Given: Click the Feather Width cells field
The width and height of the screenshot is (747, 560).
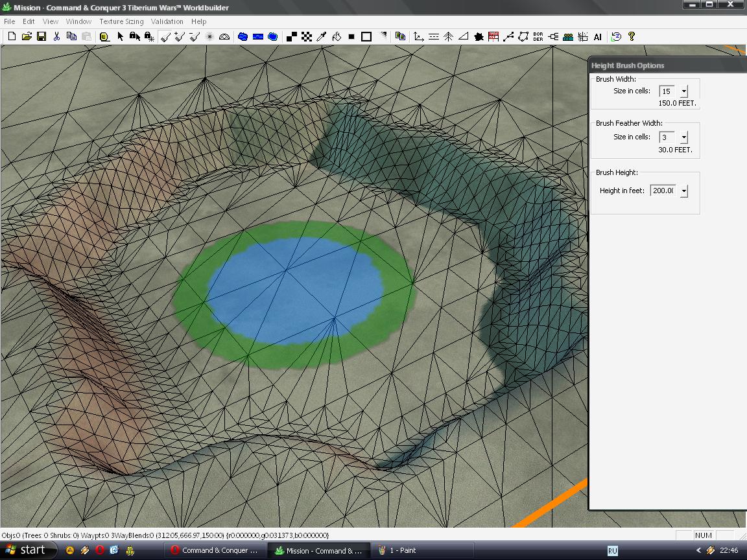Looking at the screenshot, I should (667, 137).
